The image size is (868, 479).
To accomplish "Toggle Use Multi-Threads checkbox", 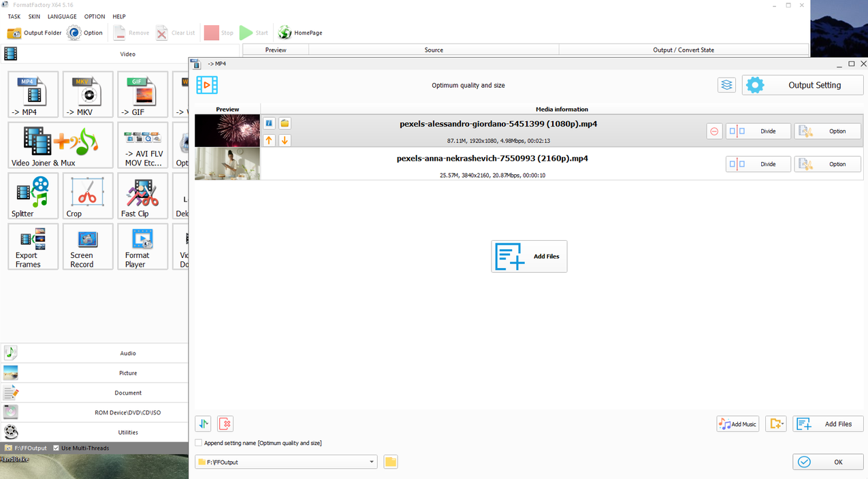I will tap(57, 448).
